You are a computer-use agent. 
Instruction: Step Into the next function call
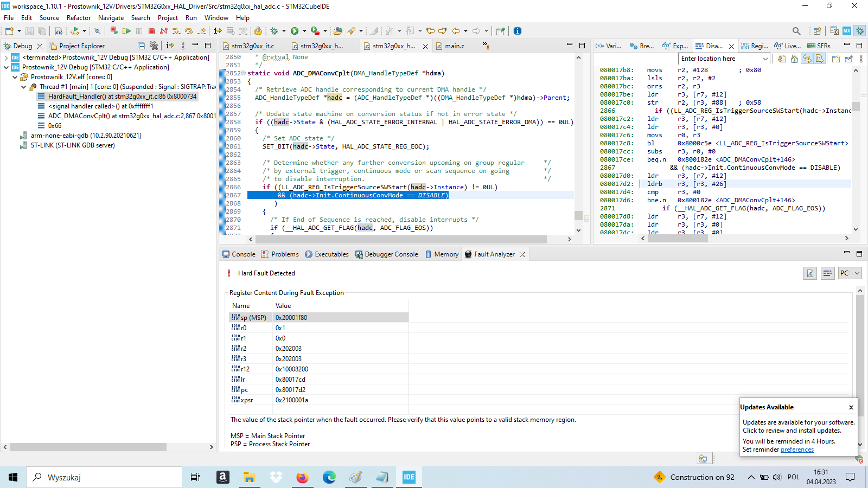click(176, 31)
